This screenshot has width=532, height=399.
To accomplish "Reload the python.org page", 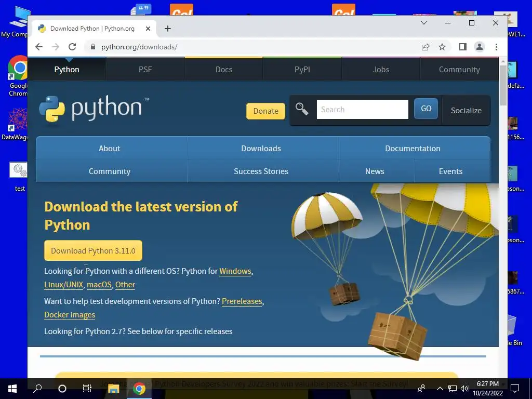I will (x=72, y=47).
